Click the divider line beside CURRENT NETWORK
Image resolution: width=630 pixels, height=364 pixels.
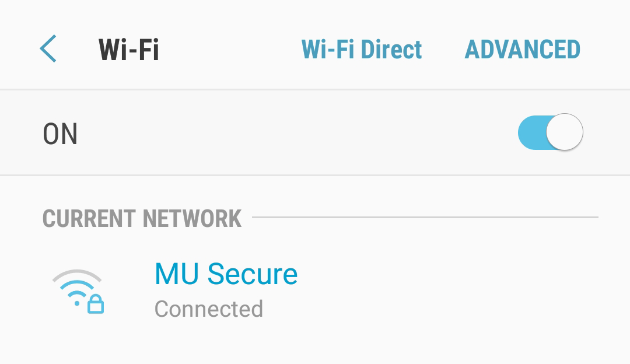pyautogui.click(x=425, y=218)
